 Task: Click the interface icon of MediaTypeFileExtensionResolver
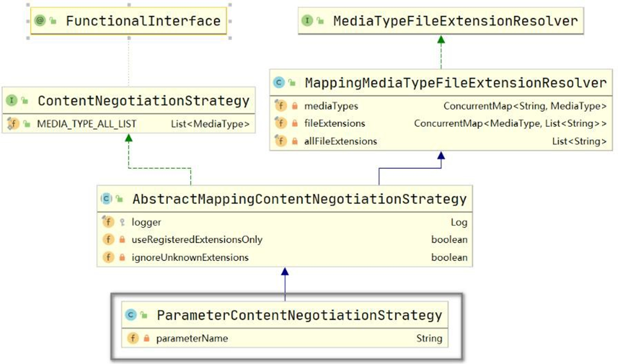[307, 21]
